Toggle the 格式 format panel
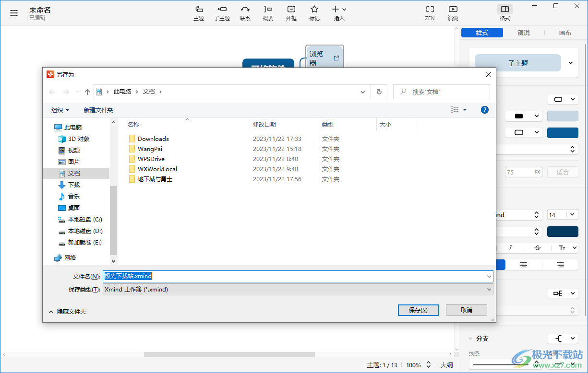Viewport: 588px width, 373px height. (x=504, y=13)
